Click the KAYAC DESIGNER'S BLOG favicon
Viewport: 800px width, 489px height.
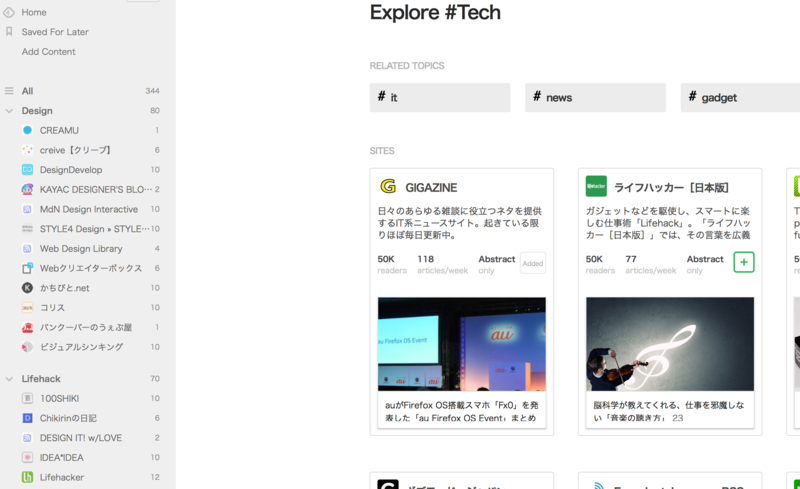(x=28, y=189)
